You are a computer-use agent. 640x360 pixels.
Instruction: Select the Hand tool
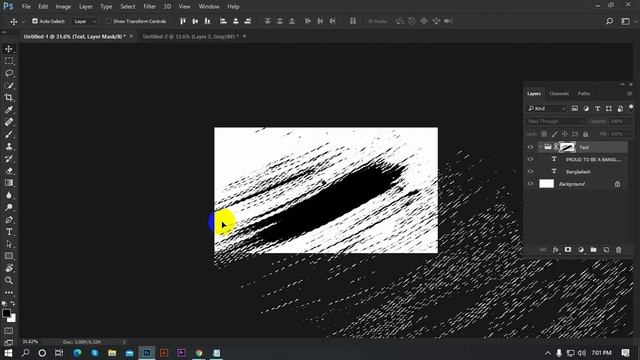pos(9,268)
